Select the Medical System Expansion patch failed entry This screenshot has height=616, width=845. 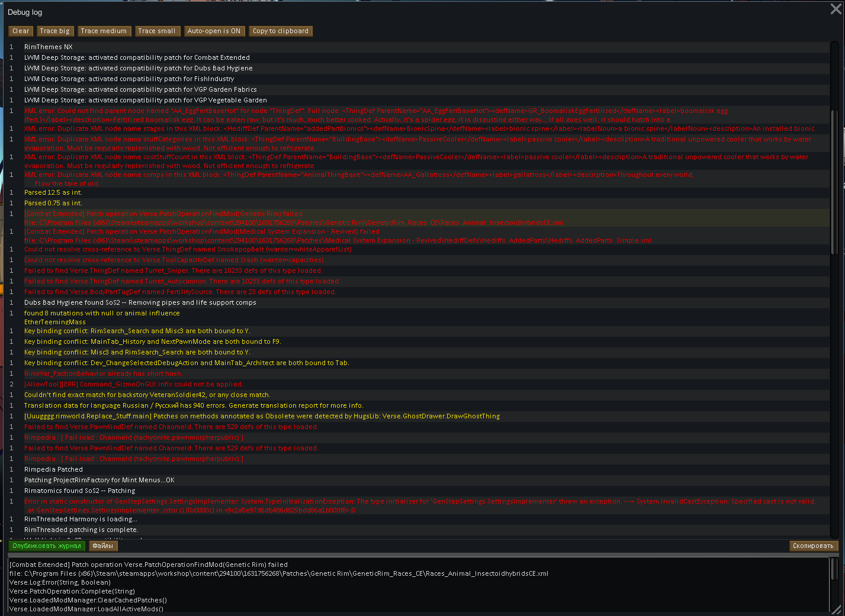click(x=419, y=236)
